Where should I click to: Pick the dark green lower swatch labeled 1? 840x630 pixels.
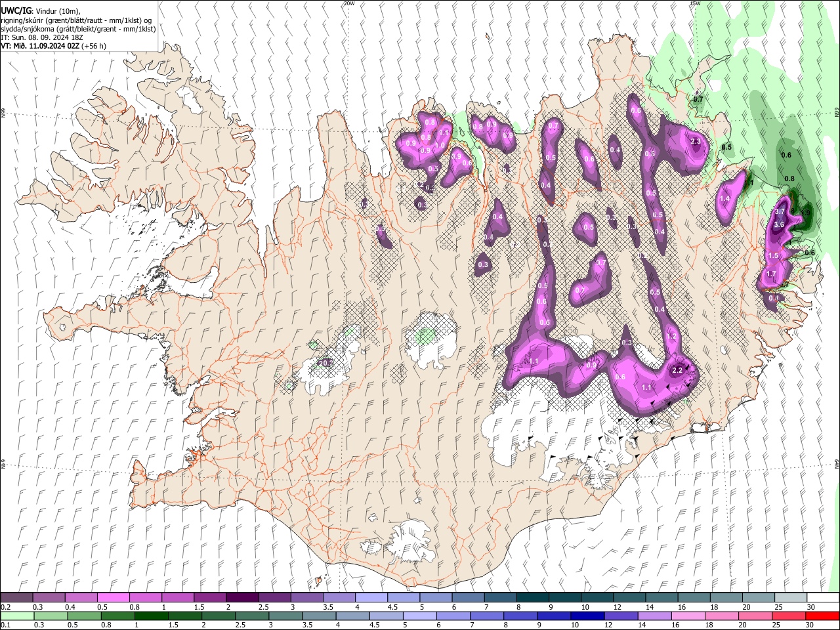[x=151, y=616]
